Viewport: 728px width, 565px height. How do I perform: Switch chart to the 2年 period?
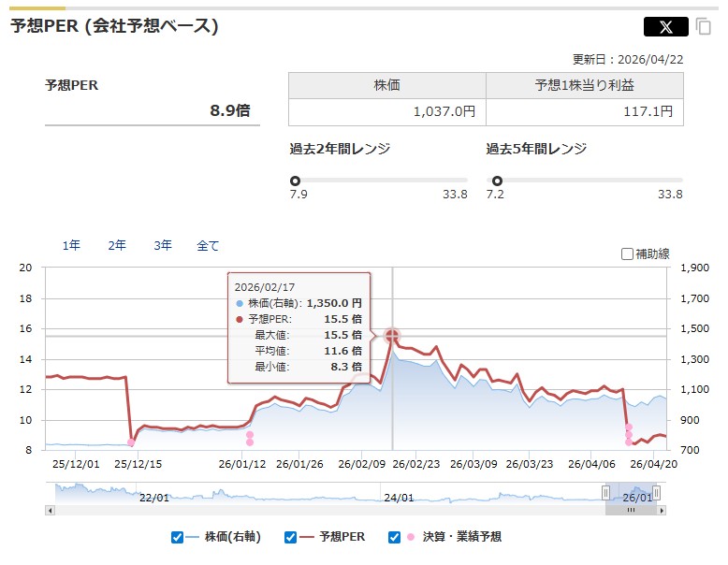pos(117,246)
